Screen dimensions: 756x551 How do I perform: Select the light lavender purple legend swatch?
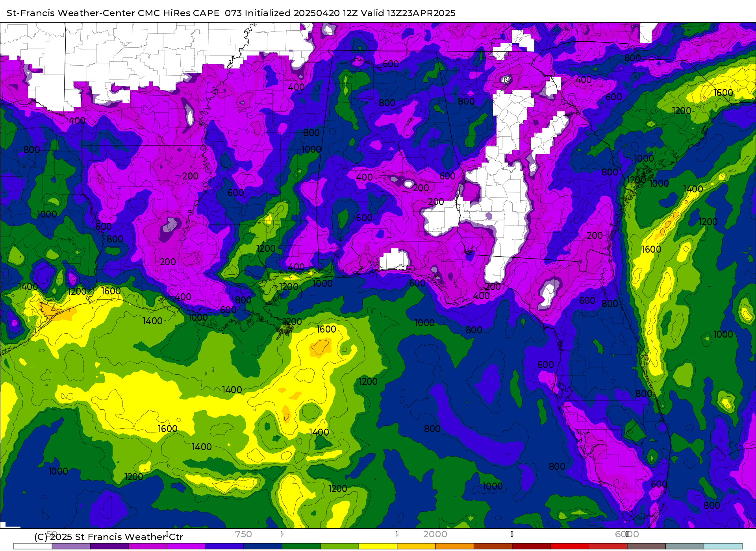click(x=71, y=546)
